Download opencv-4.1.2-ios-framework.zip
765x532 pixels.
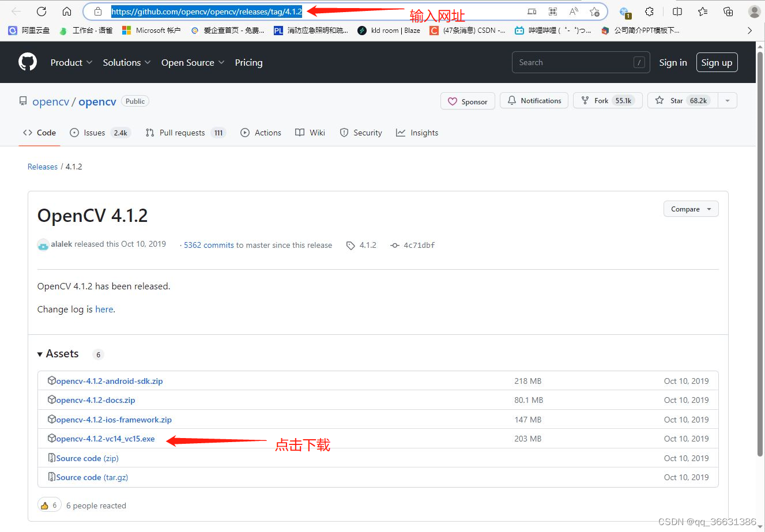click(114, 420)
